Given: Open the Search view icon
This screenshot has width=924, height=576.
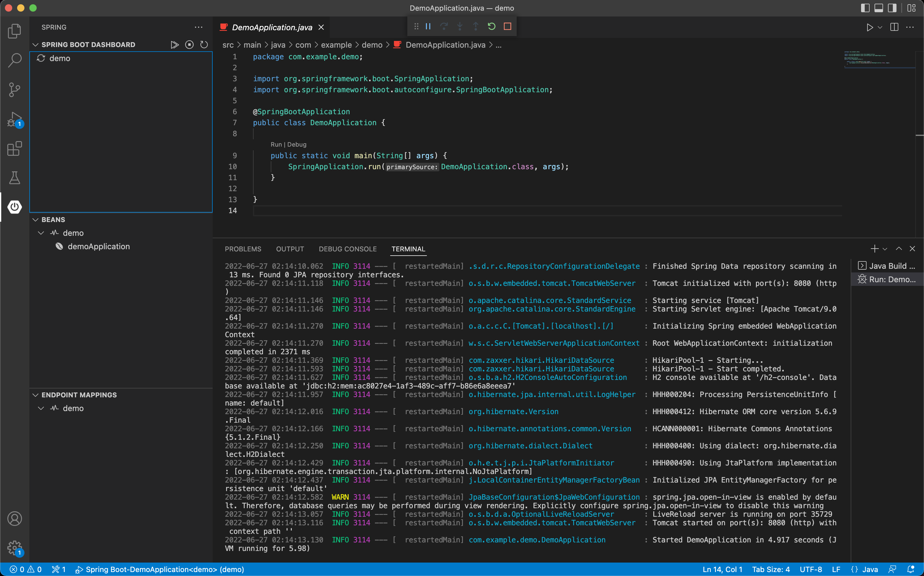Looking at the screenshot, I should click(x=14, y=60).
